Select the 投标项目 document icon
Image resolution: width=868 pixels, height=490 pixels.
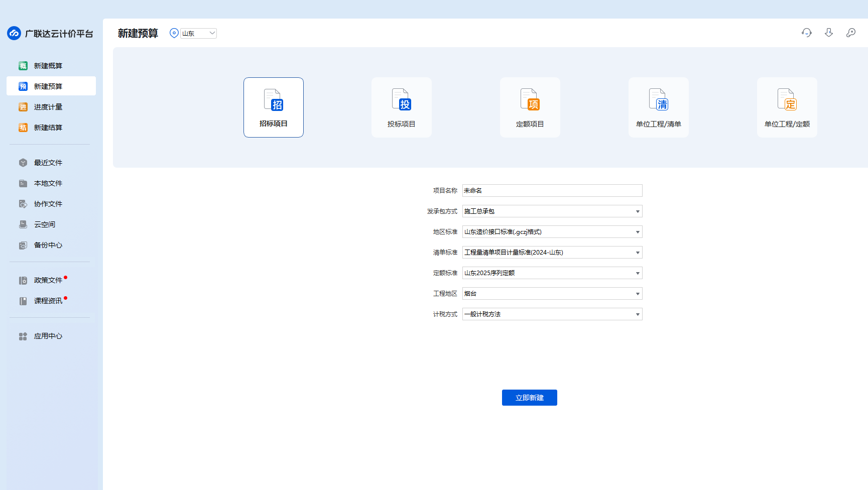[402, 99]
